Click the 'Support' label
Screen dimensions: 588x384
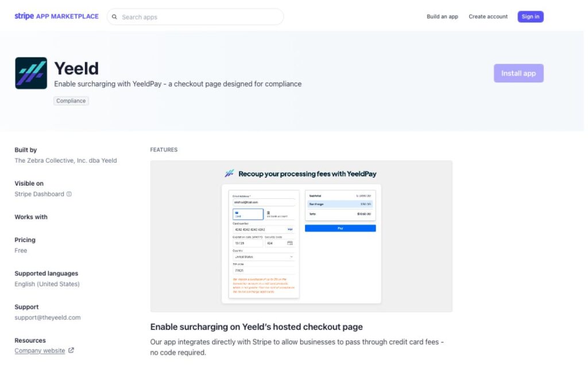pos(26,307)
